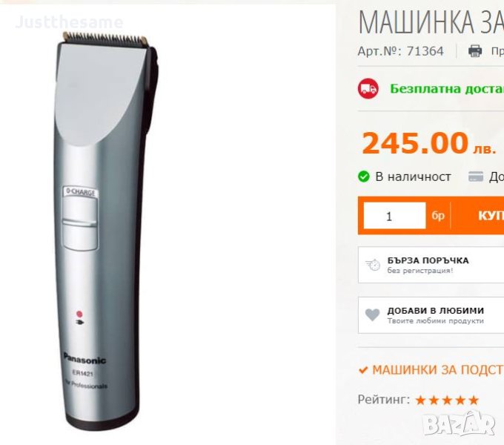Click the red delivery truck icon

pyautogui.click(x=368, y=88)
